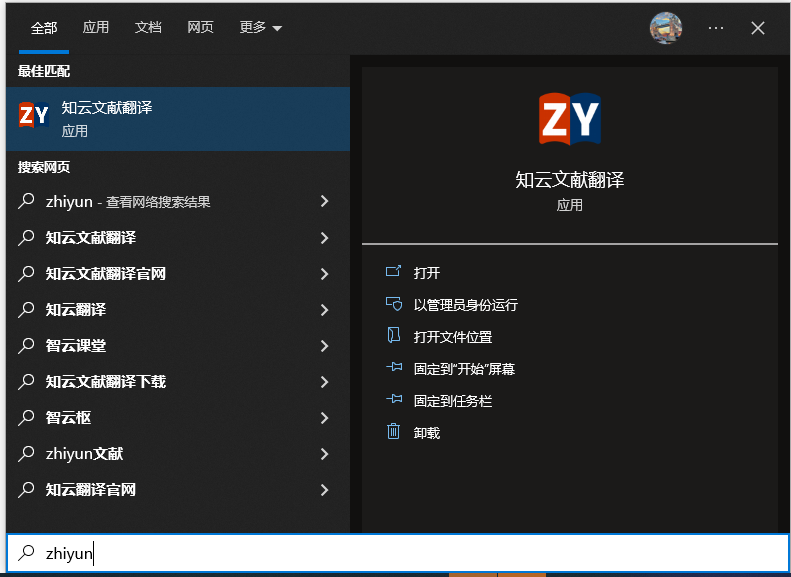
Task: Select 以管理员身份运行 action
Action: click(x=466, y=305)
